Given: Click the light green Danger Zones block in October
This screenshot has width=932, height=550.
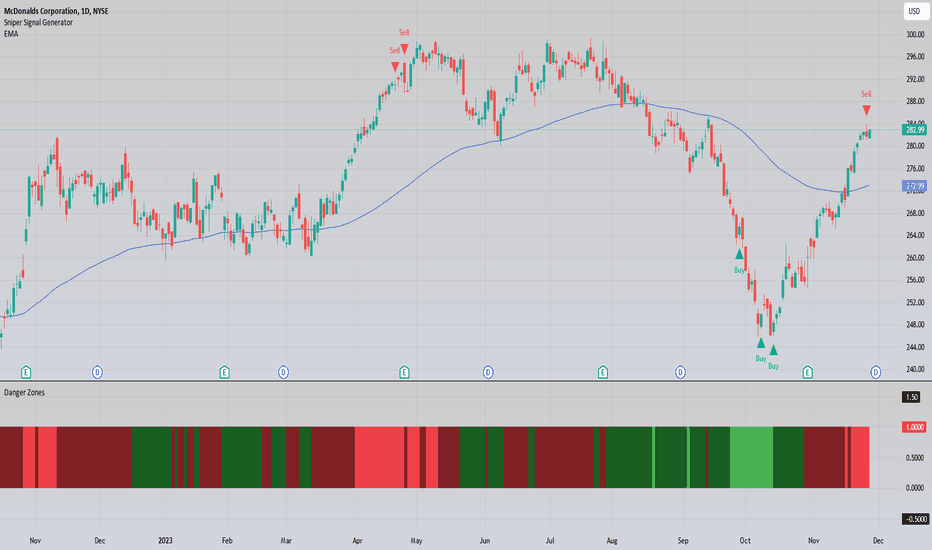Looking at the screenshot, I should point(751,457).
